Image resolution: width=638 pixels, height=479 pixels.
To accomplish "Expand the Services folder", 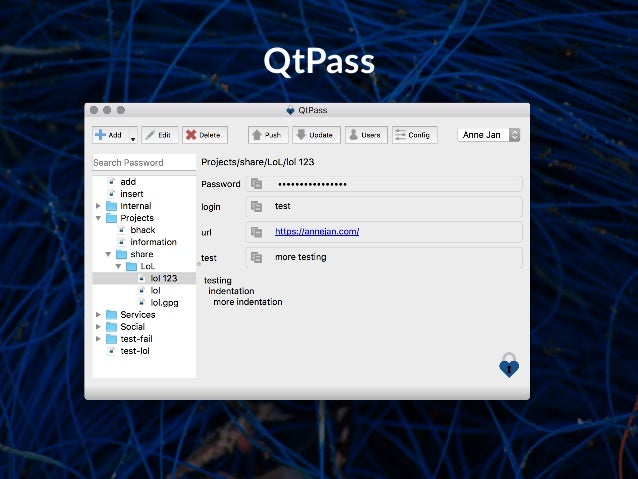I will [x=98, y=315].
